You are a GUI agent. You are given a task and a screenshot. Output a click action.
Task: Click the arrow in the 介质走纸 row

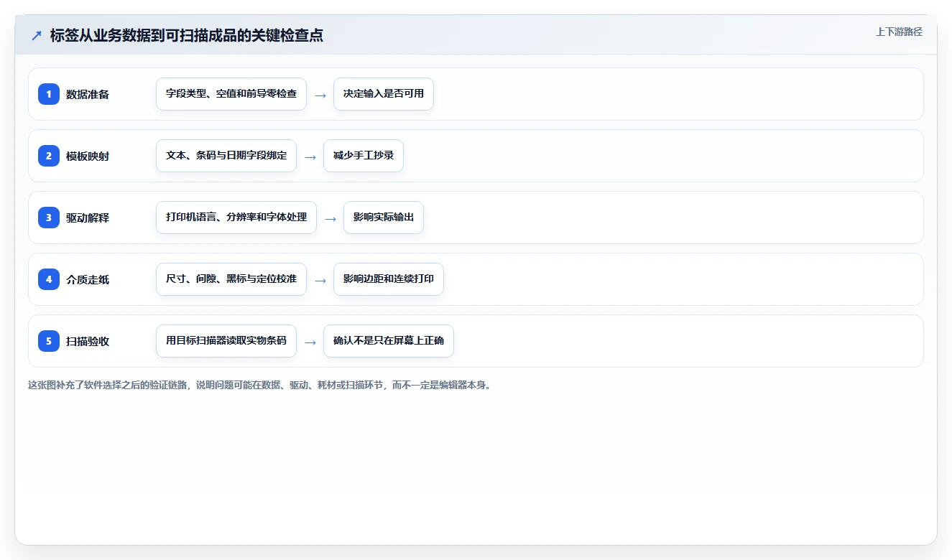click(x=320, y=280)
